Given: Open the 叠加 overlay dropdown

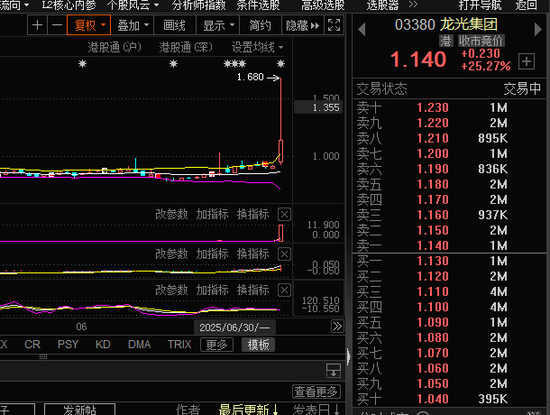Looking at the screenshot, I should tap(133, 25).
